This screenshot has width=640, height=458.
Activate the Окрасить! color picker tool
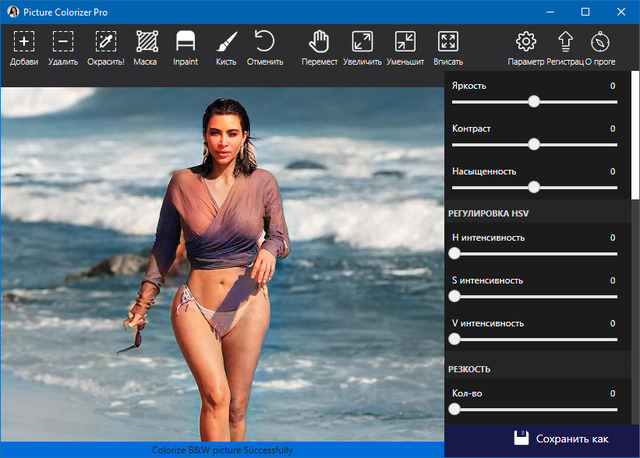pyautogui.click(x=106, y=48)
